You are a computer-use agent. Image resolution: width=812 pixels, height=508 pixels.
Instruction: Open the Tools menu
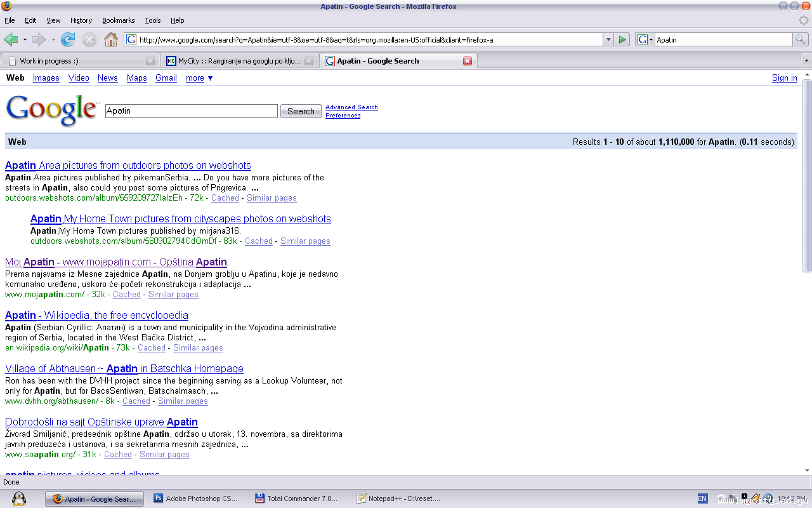pyautogui.click(x=153, y=20)
